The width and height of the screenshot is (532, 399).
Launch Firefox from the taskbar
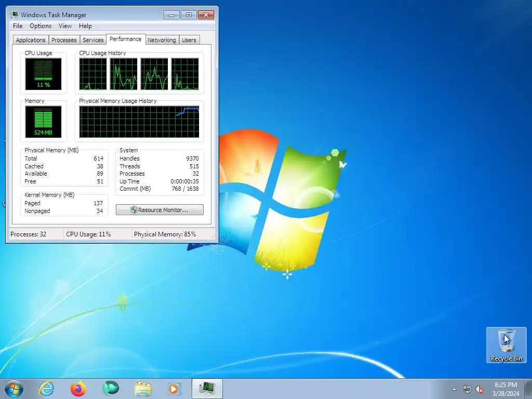(78, 389)
